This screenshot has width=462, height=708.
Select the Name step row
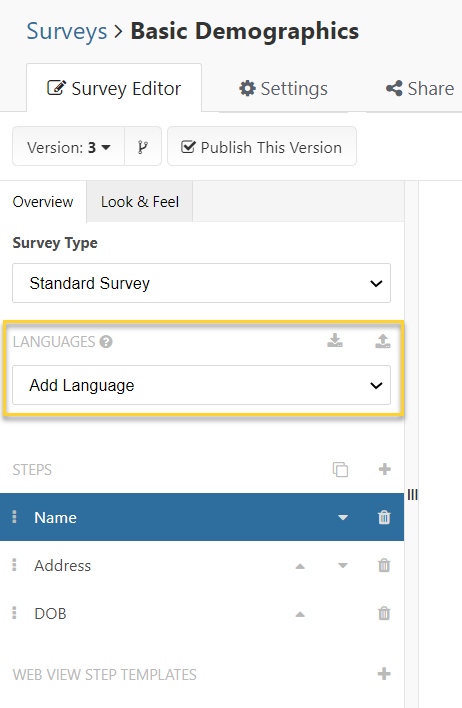tap(202, 517)
